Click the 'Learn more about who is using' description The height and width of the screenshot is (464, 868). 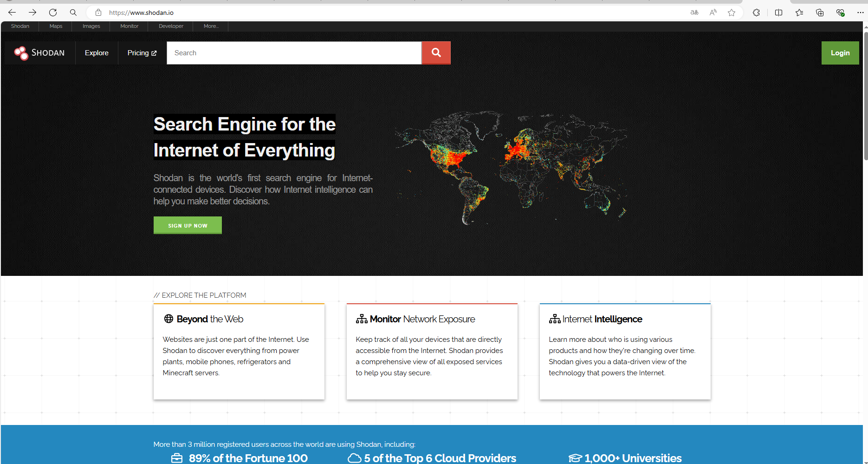pos(622,356)
